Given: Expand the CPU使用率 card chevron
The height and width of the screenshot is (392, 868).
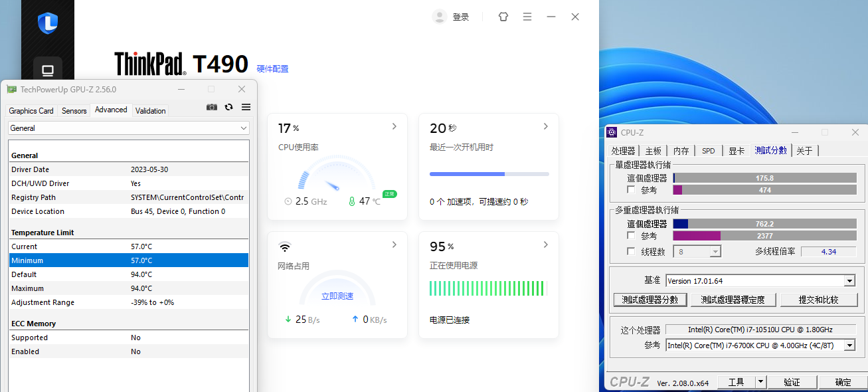Looking at the screenshot, I should point(394,126).
